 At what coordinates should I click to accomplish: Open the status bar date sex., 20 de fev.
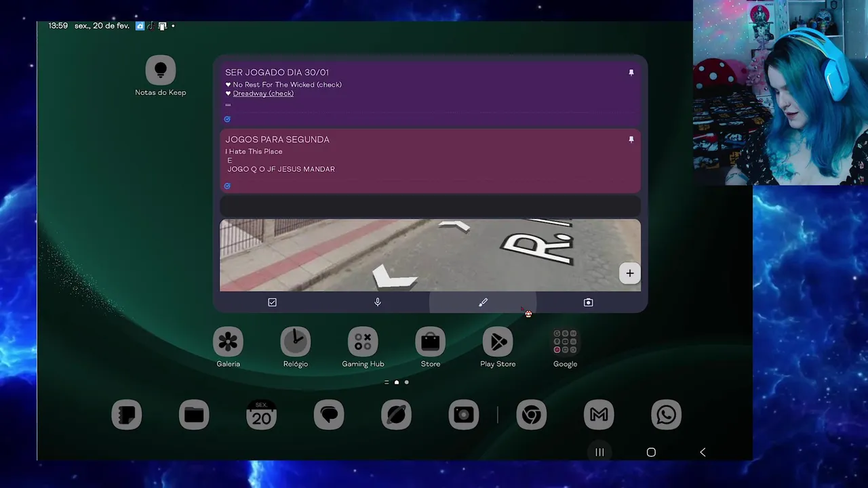click(x=102, y=26)
